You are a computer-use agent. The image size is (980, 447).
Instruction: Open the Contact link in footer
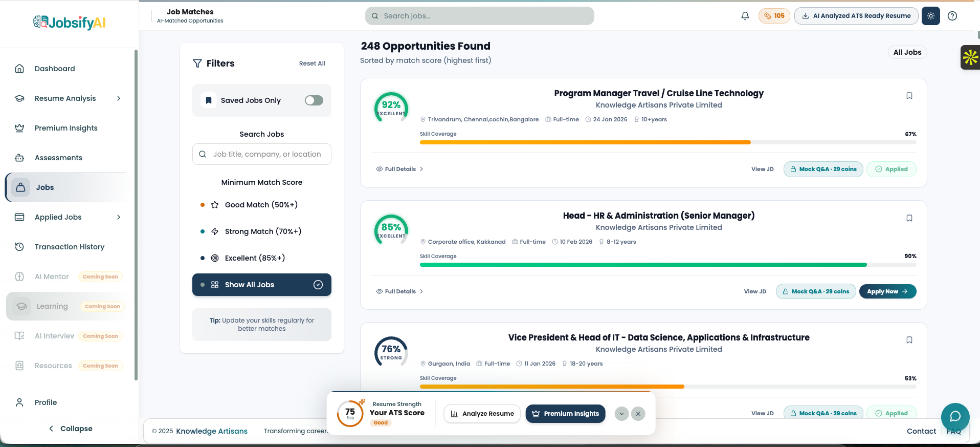click(x=921, y=431)
